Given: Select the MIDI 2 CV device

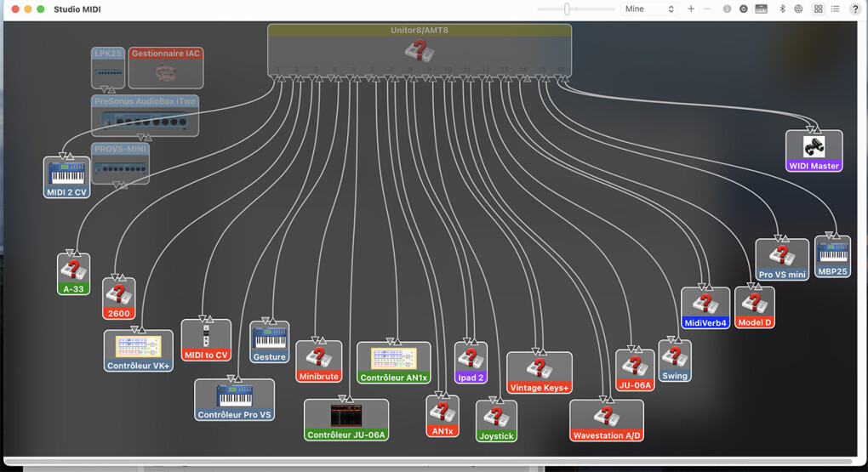Looking at the screenshot, I should tap(66, 177).
